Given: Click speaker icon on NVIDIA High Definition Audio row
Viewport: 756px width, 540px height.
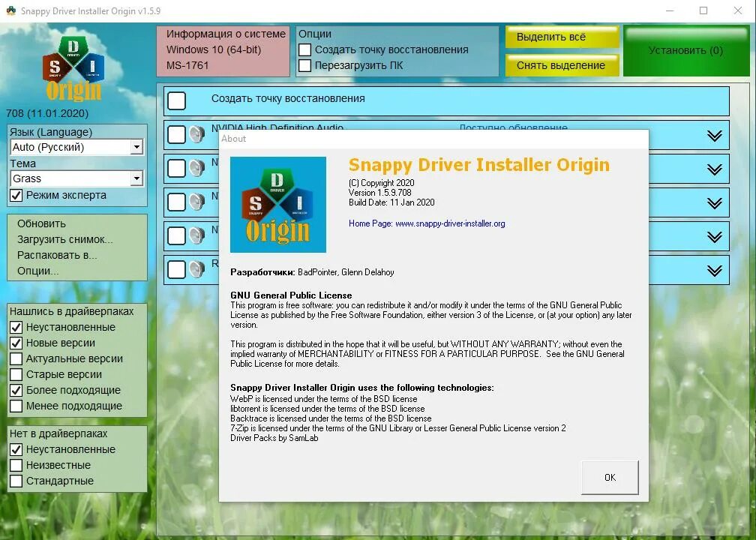Looking at the screenshot, I should pos(196,134).
